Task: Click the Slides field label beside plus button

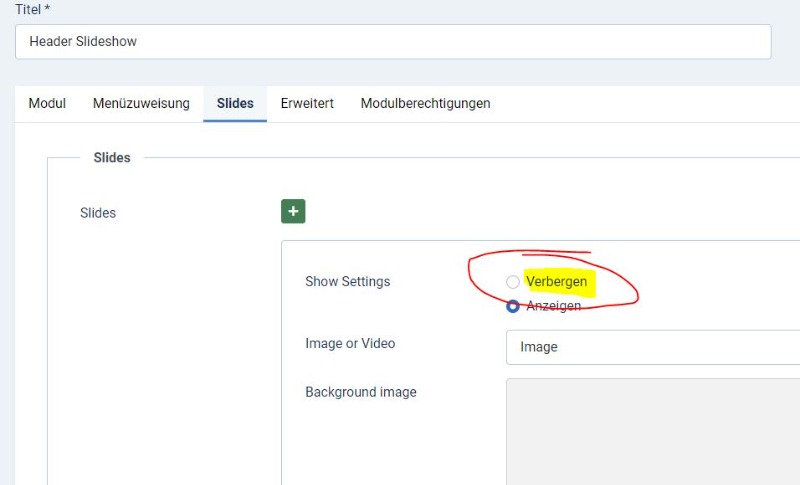Action: tap(98, 213)
